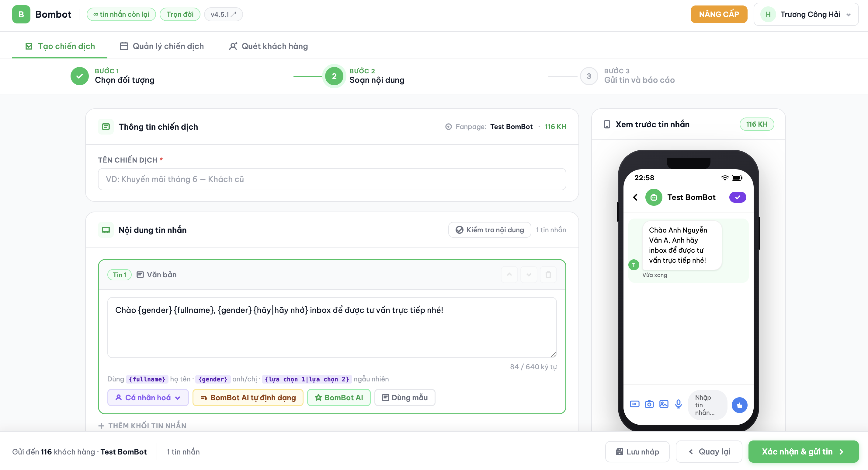
Task: Go to step 1 Chọn đối tượng
Action: 113,76
